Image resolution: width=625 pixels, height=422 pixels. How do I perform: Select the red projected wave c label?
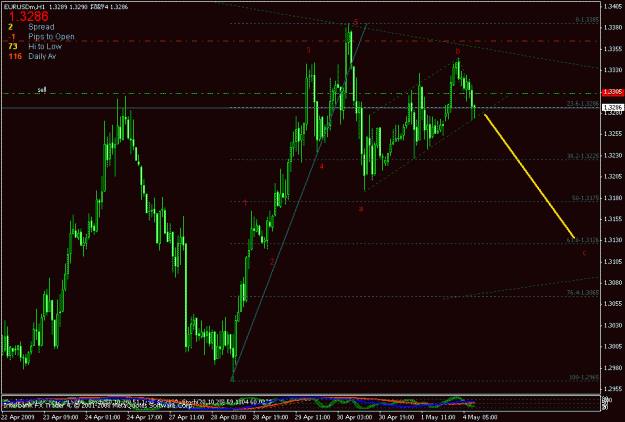(x=584, y=253)
